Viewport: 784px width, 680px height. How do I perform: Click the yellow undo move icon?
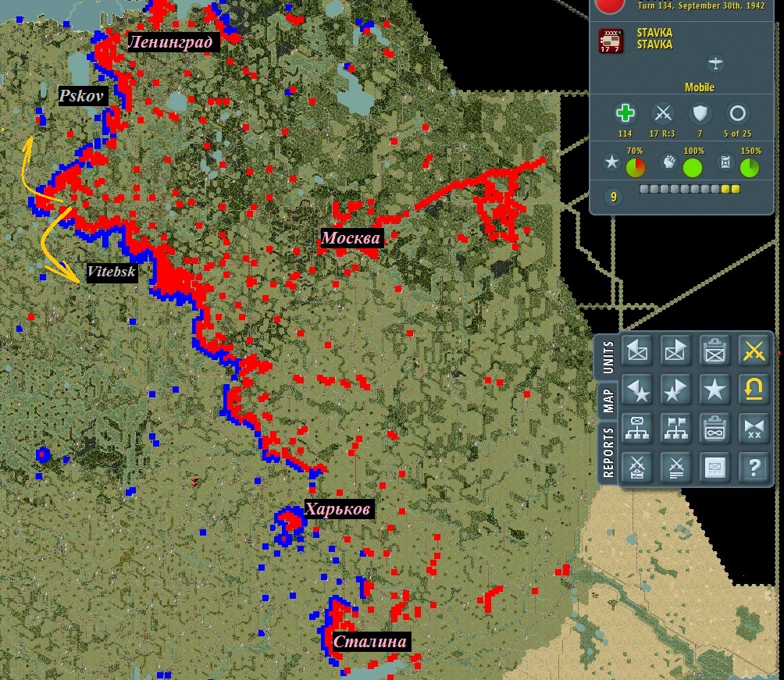pyautogui.click(x=754, y=389)
